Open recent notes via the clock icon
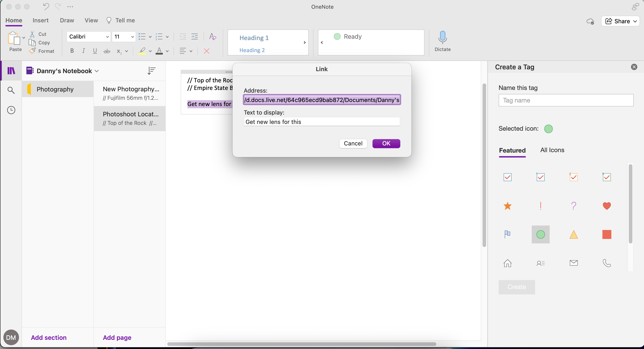The image size is (644, 349). tap(11, 110)
